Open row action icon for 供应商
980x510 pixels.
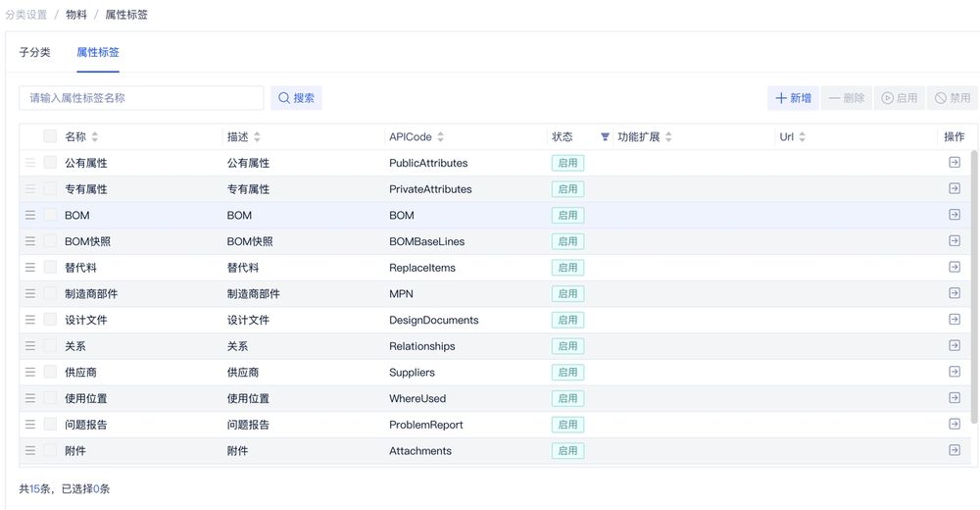954,372
